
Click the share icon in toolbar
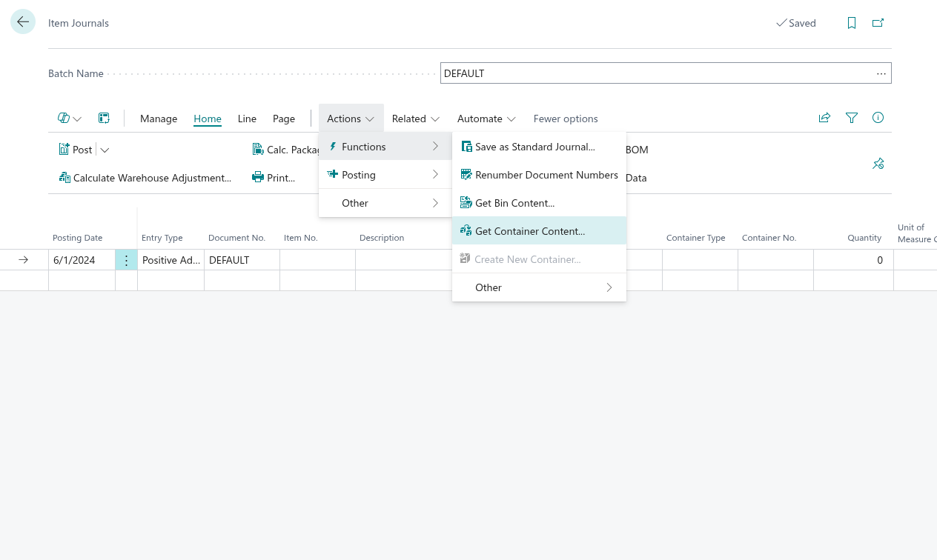click(824, 118)
